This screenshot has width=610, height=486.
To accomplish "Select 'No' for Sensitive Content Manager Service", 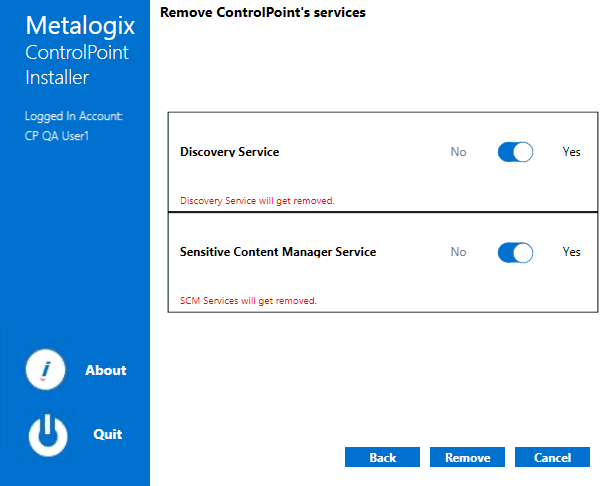I will click(x=458, y=252).
